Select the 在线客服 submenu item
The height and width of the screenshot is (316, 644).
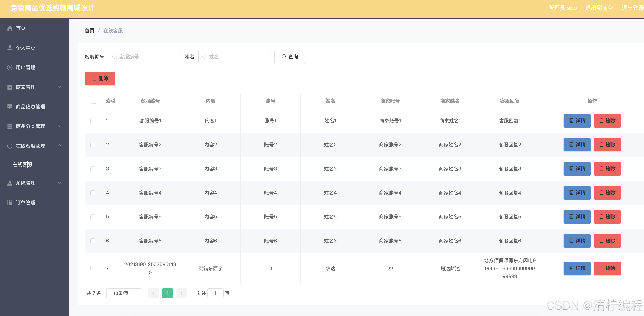pyautogui.click(x=23, y=164)
